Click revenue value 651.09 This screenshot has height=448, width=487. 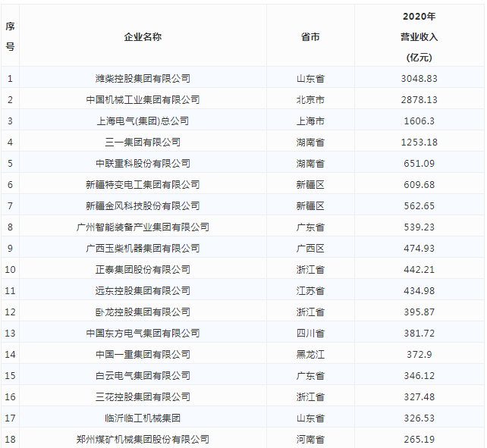coord(419,163)
